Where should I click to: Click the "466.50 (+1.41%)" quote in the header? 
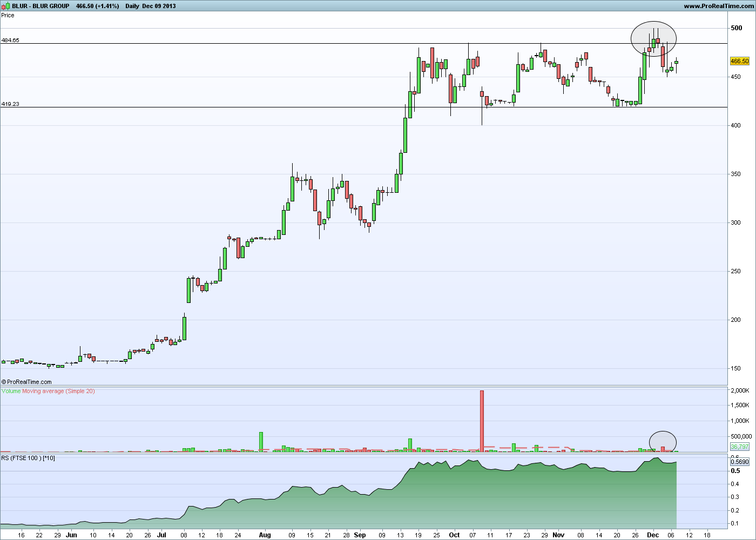pos(97,6)
